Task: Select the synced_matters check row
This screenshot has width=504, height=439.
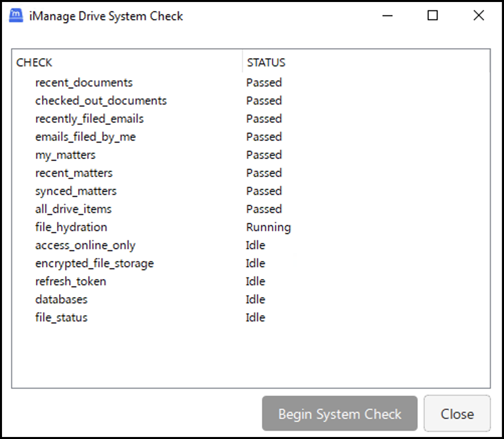Action: click(x=76, y=191)
